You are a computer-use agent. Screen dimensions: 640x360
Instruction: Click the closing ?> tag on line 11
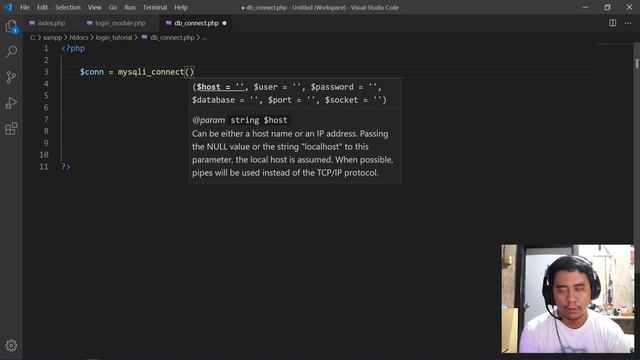66,167
